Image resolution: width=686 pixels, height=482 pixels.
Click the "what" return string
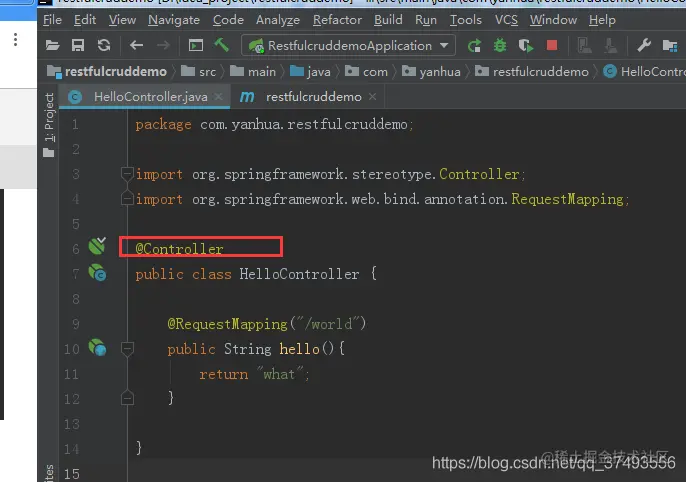[280, 374]
